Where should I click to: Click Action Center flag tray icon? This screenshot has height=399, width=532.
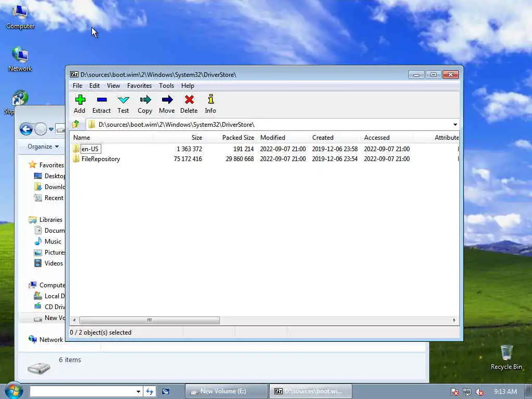pos(455,392)
